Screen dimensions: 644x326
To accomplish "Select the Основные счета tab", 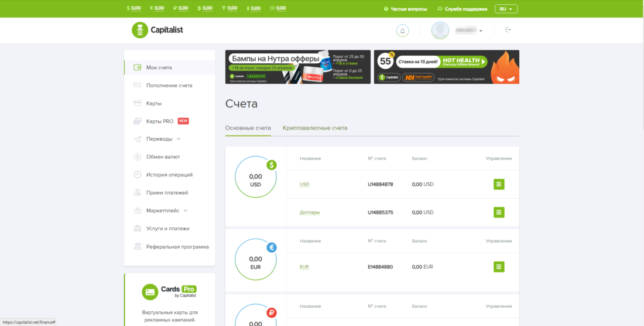I will coord(248,128).
